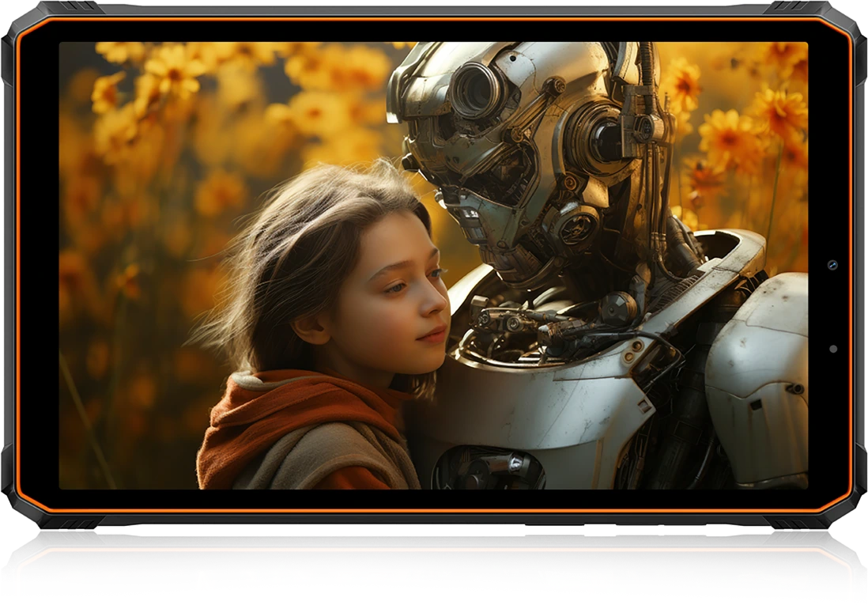Tap the small sensor dot below the camera
This screenshot has height=605, width=868.
click(x=832, y=349)
